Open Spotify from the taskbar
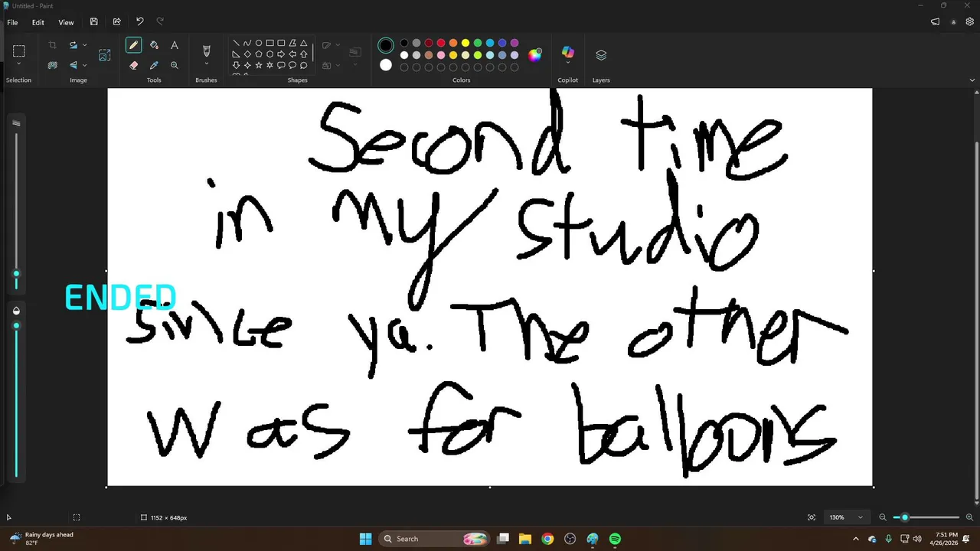 616,539
